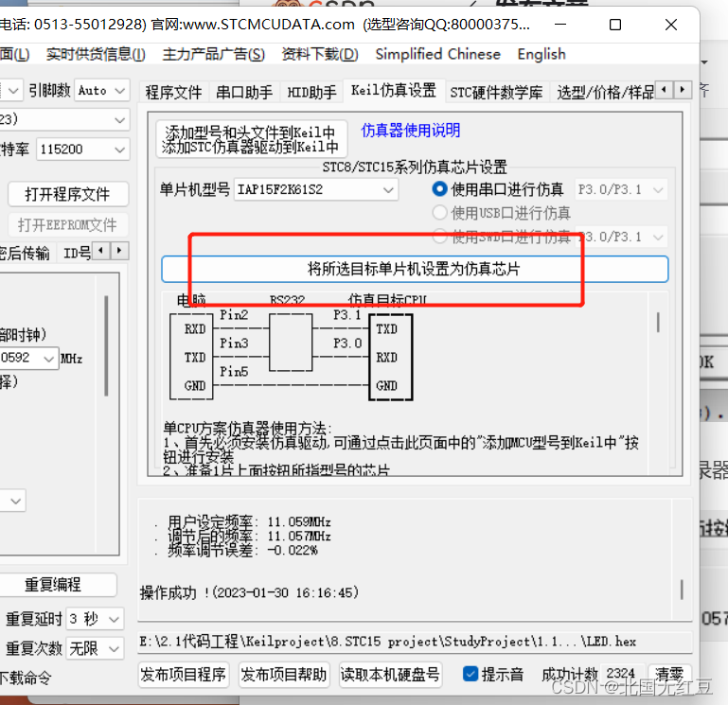The height and width of the screenshot is (705, 728).
Task: Select 使用USB口进行仿真 radio option
Action: click(439, 213)
